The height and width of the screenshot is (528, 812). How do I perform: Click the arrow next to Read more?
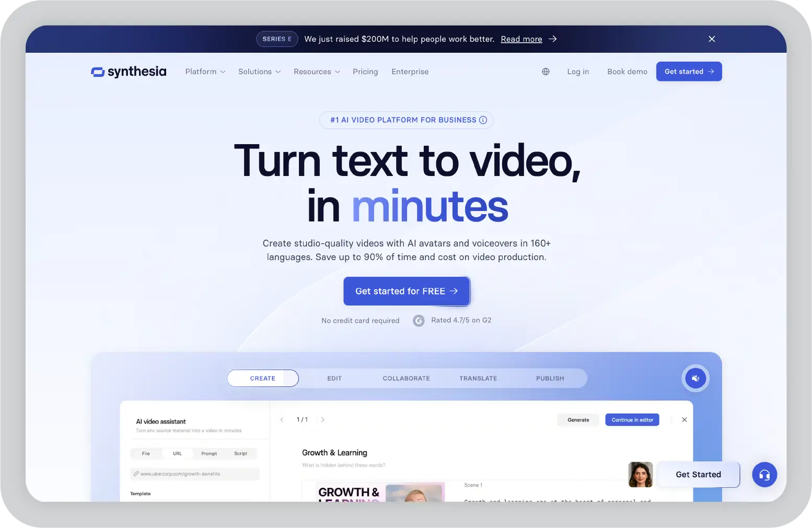(x=553, y=39)
